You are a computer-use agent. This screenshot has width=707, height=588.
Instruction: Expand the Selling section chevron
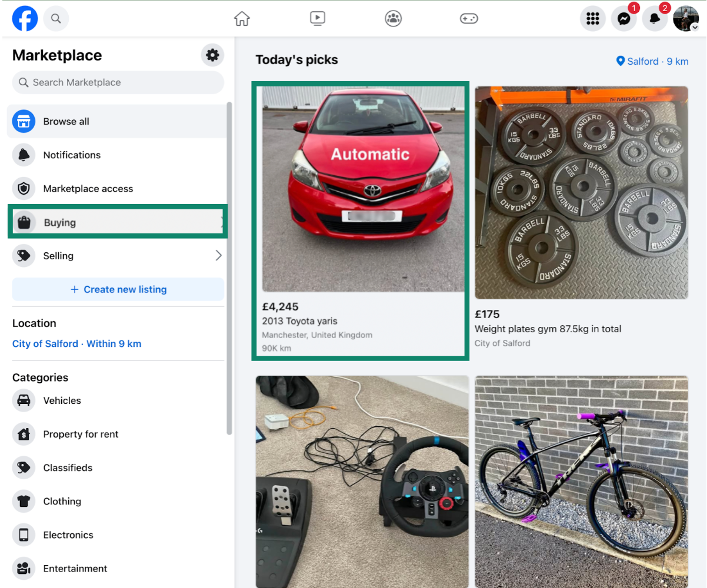tap(218, 255)
